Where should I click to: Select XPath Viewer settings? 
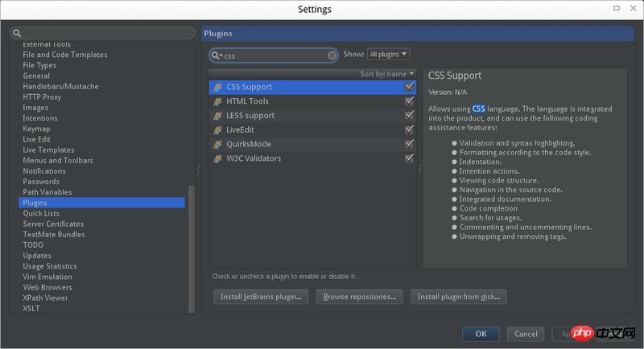coord(45,298)
